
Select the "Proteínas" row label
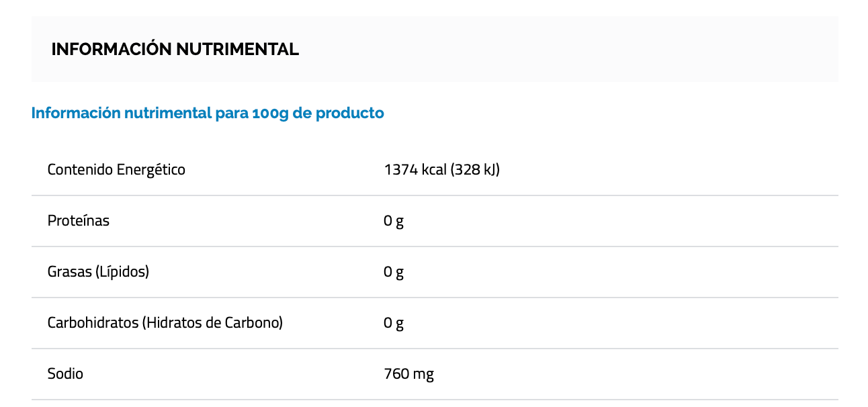click(78, 221)
